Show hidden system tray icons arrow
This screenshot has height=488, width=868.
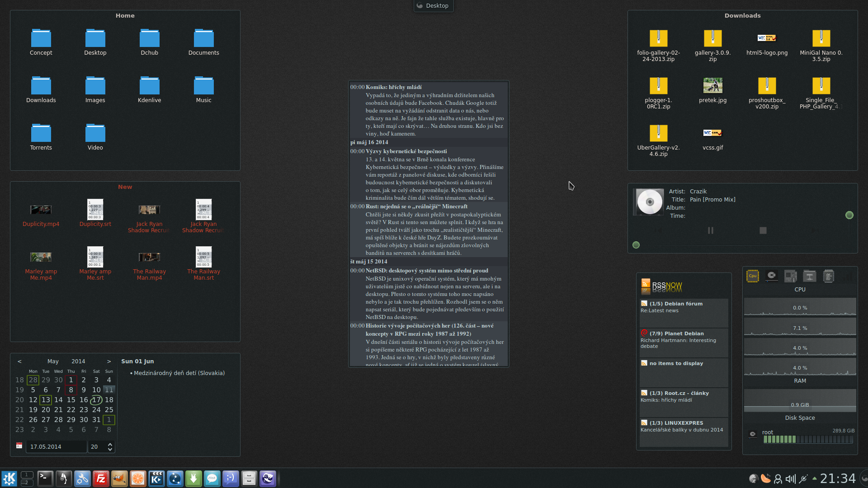(x=815, y=479)
